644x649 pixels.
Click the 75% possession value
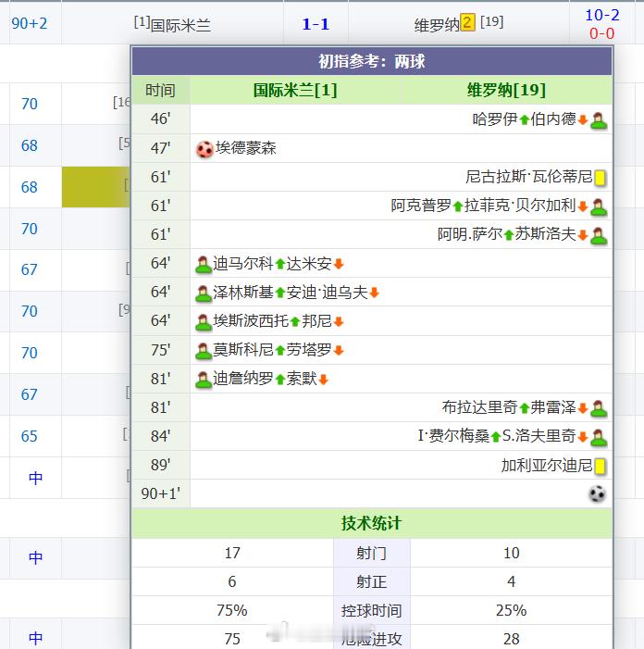232,610
